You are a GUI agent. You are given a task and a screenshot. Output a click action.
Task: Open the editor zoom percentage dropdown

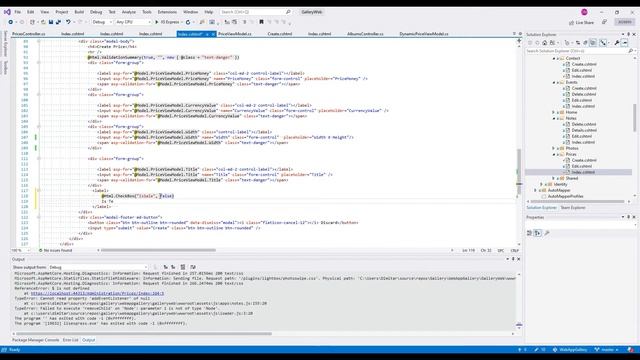(x=20, y=250)
